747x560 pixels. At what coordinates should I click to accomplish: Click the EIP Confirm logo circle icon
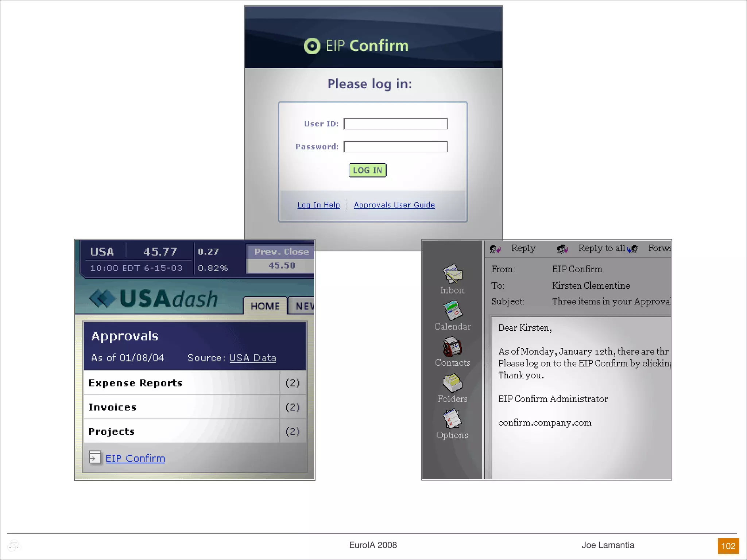[x=312, y=46]
